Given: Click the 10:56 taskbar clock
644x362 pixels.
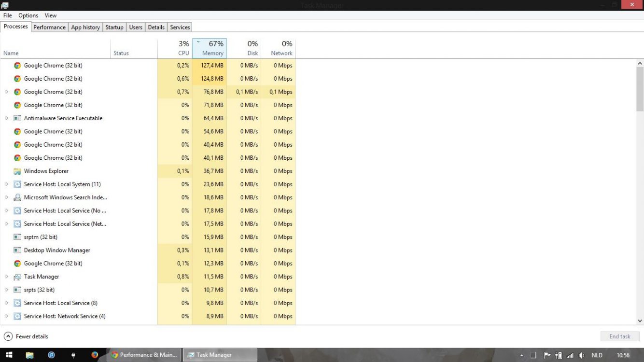Looking at the screenshot, I should click(623, 355).
